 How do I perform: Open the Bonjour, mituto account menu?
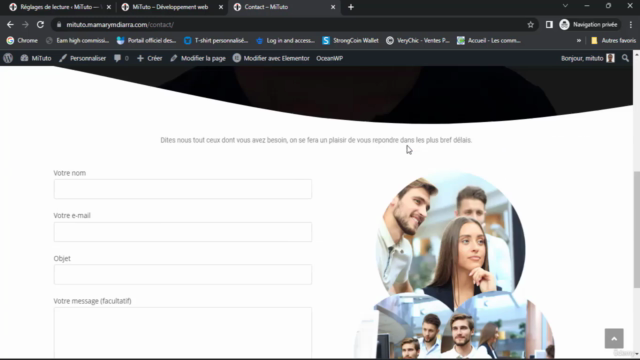click(587, 58)
